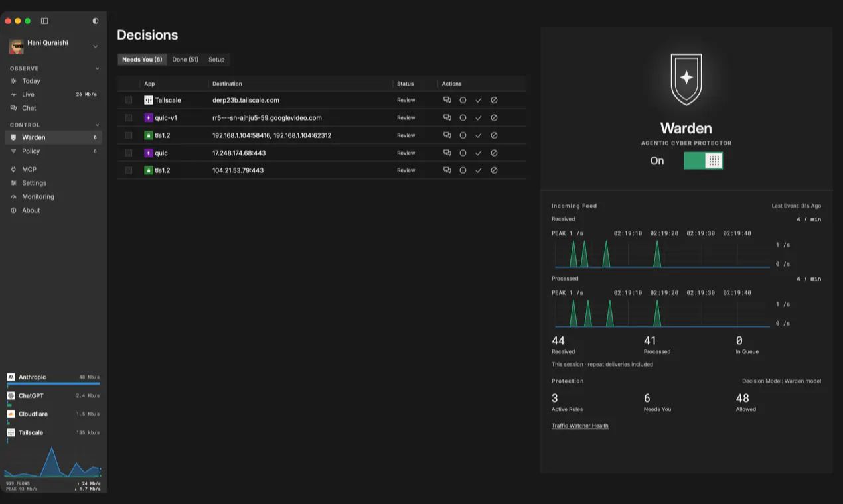
Task: Select Warden in the sidebar
Action: [53, 137]
